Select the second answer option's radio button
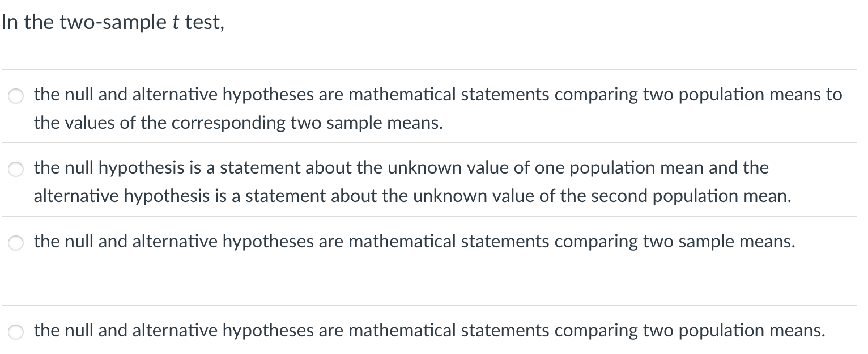868x354 pixels. click(x=15, y=170)
